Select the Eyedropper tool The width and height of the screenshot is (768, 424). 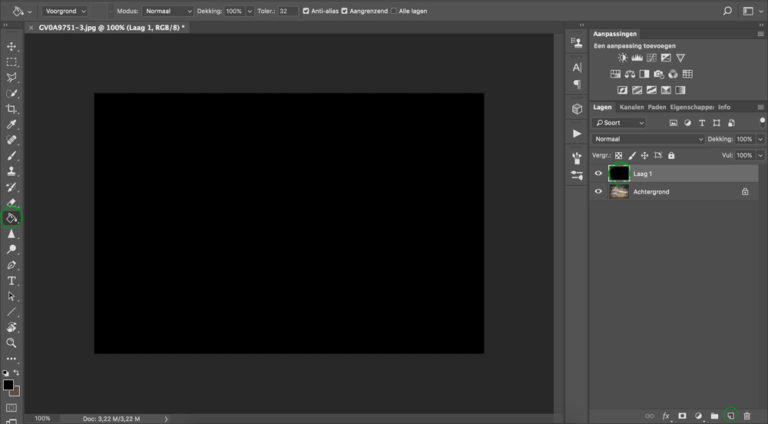click(12, 124)
